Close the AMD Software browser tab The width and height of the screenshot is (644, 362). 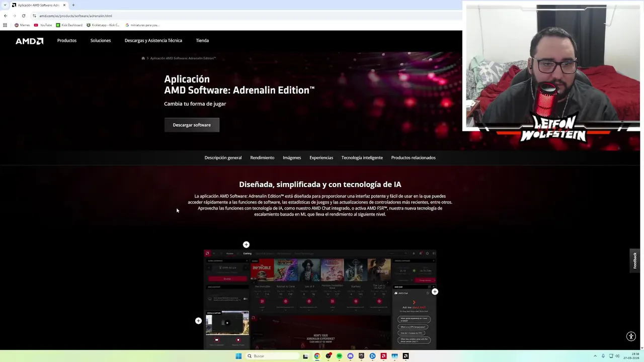point(64,5)
